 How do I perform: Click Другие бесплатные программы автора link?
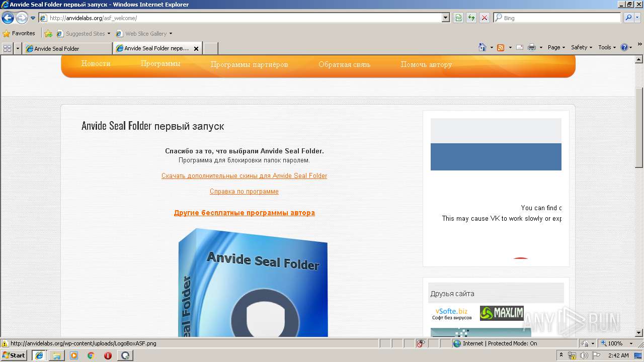(244, 213)
